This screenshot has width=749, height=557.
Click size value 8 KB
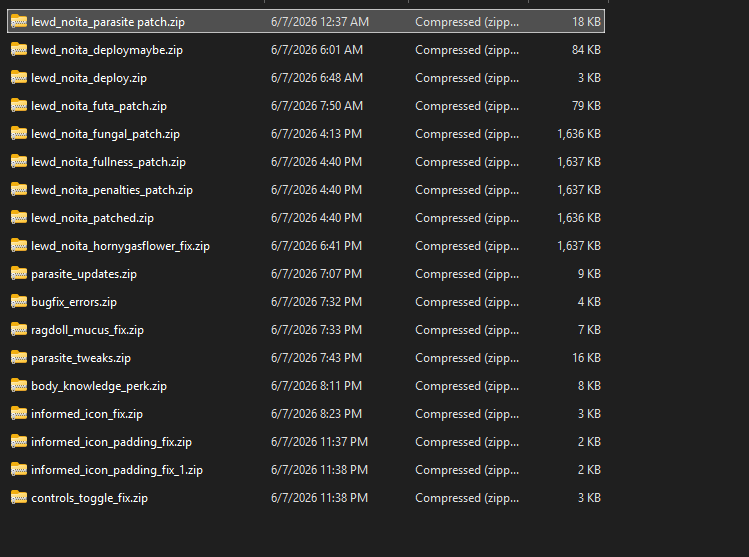589,386
